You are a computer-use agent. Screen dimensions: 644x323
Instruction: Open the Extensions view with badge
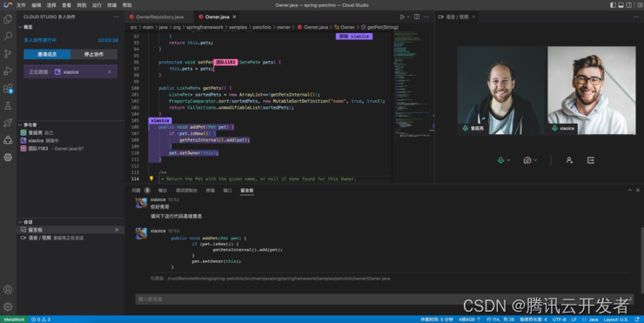pyautogui.click(x=8, y=88)
